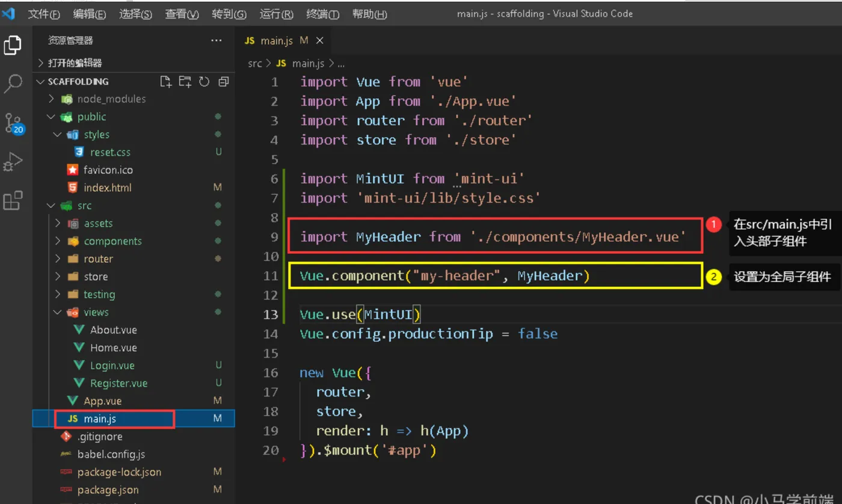Open the Extensions view icon
This screenshot has height=504, width=842.
click(x=13, y=200)
